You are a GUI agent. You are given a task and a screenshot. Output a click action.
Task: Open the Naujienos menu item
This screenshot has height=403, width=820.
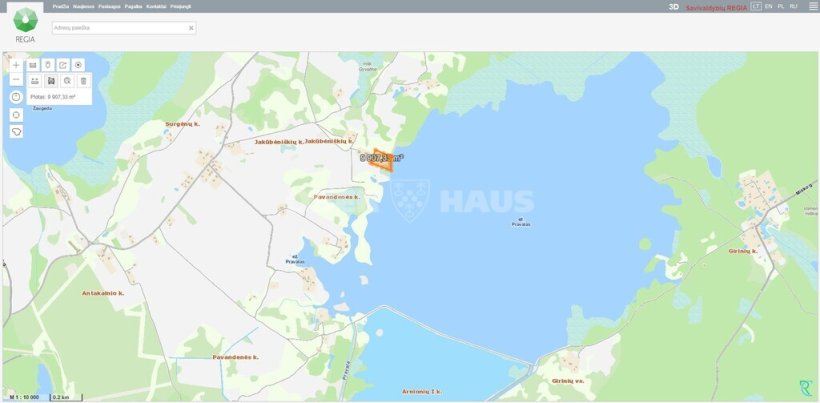click(84, 6)
